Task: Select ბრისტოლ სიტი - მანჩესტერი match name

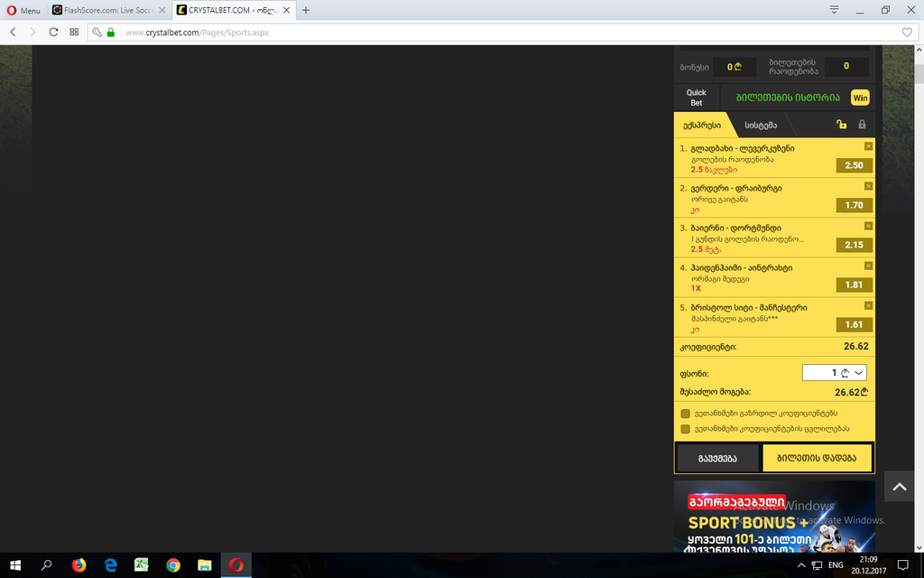Action: click(x=749, y=307)
